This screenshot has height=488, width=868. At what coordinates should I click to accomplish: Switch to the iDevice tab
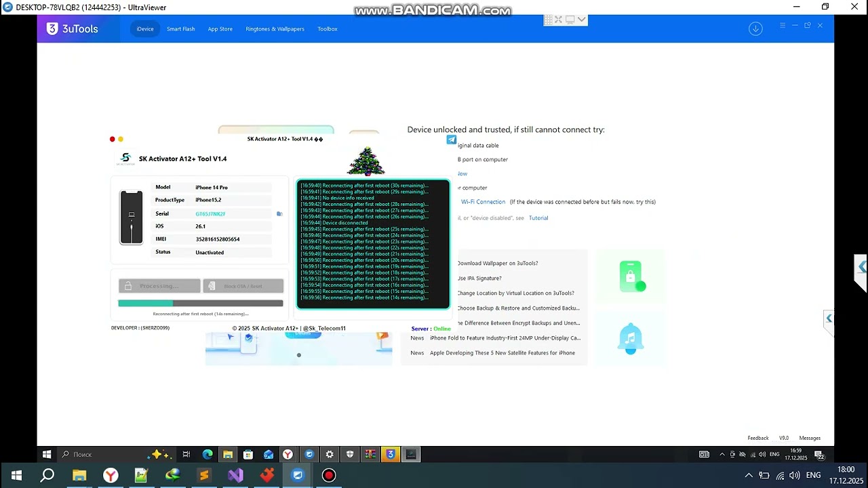click(x=145, y=29)
